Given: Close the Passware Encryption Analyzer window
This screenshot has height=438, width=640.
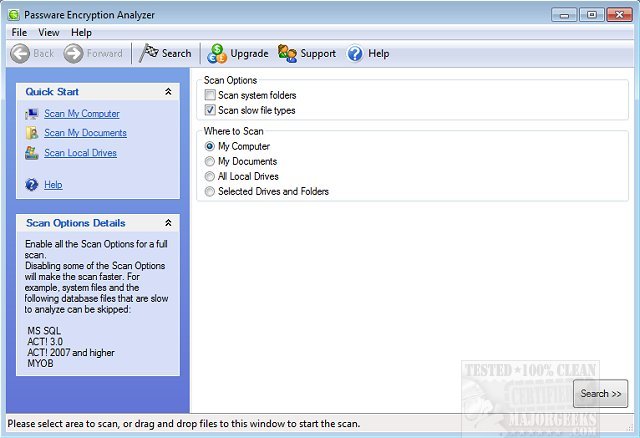Looking at the screenshot, I should point(619,15).
